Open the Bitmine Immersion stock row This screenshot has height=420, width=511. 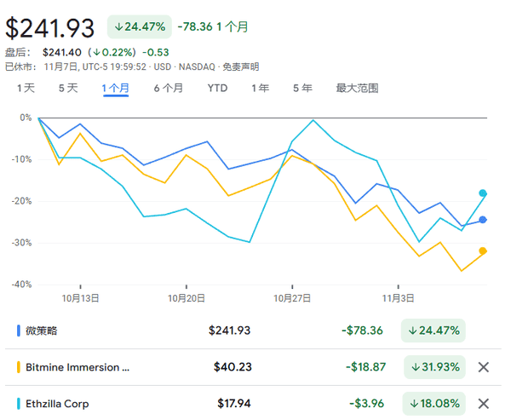[78, 367]
